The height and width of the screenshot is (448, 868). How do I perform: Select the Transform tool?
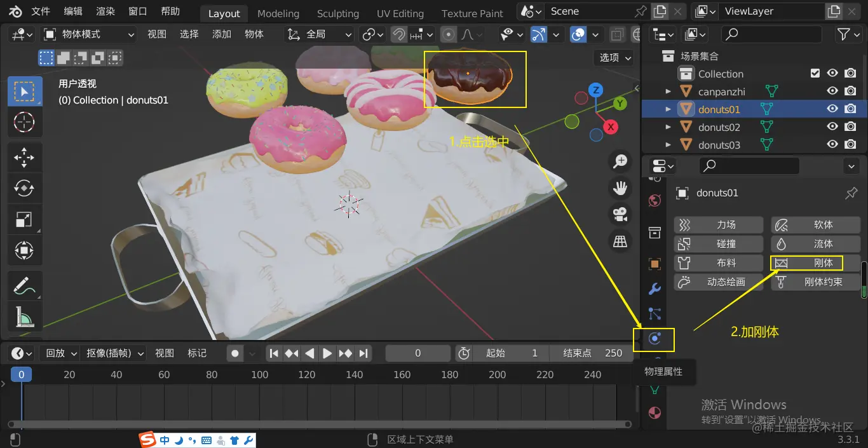point(24,250)
